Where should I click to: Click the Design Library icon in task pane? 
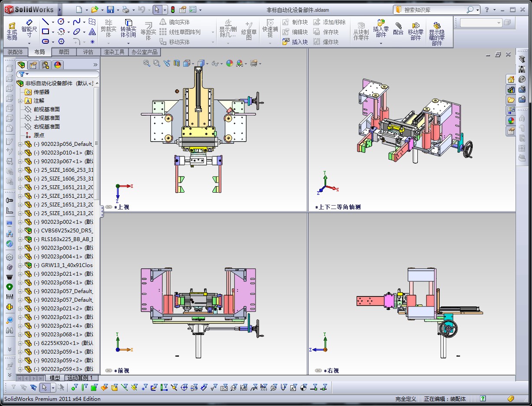click(x=511, y=90)
